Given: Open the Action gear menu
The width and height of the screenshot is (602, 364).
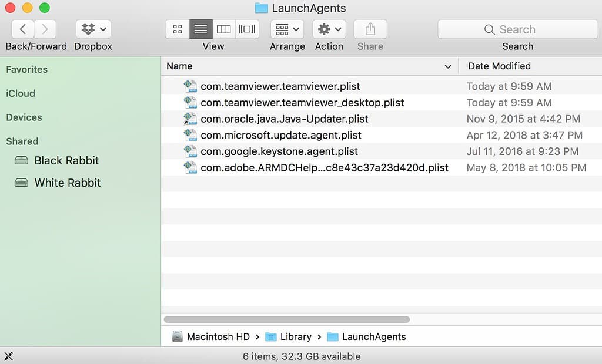Looking at the screenshot, I should click(x=328, y=29).
